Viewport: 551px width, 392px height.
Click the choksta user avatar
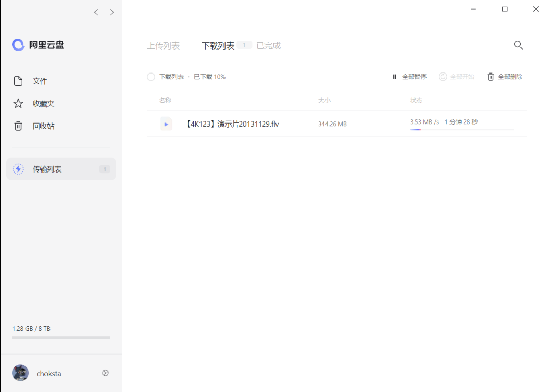coord(20,373)
